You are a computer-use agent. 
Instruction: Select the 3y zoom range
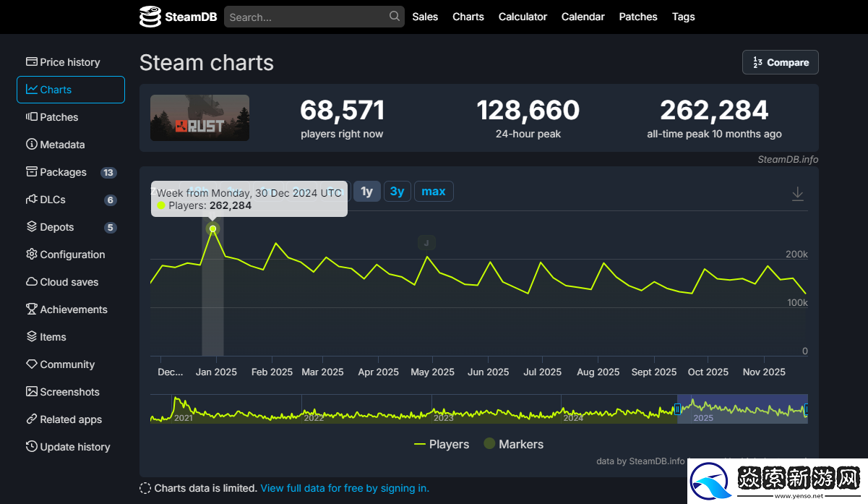pyautogui.click(x=397, y=192)
